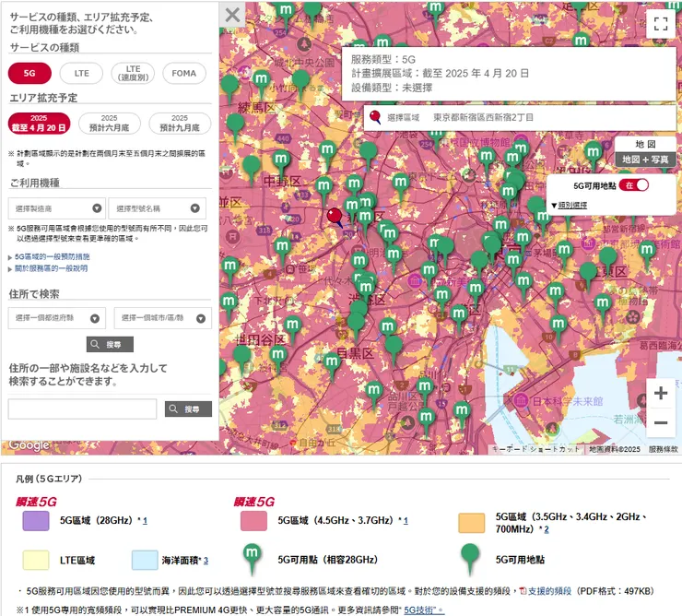
Task: Open the PDF icon before 支援的頻段
Action: [x=523, y=591]
